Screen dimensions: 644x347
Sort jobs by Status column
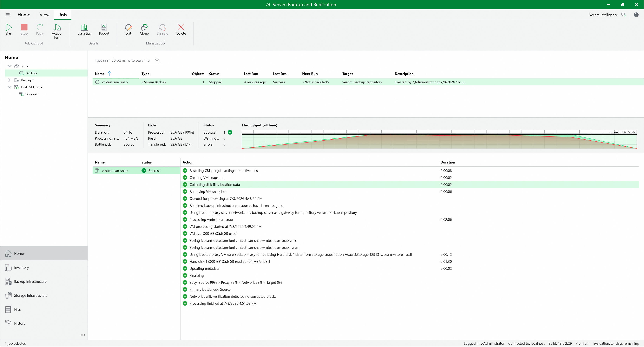[214, 74]
